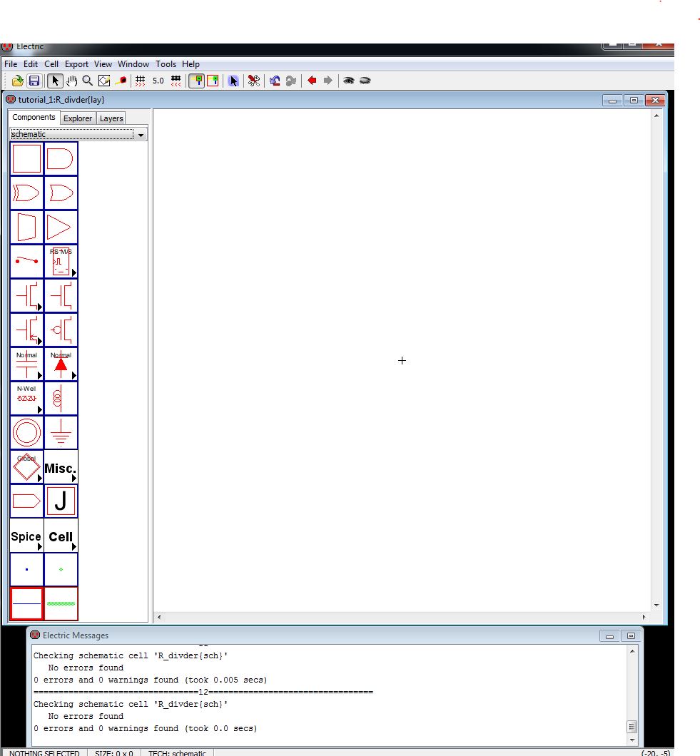Open the Spice component list
Viewport: 700px width, 756px height.
click(x=26, y=535)
